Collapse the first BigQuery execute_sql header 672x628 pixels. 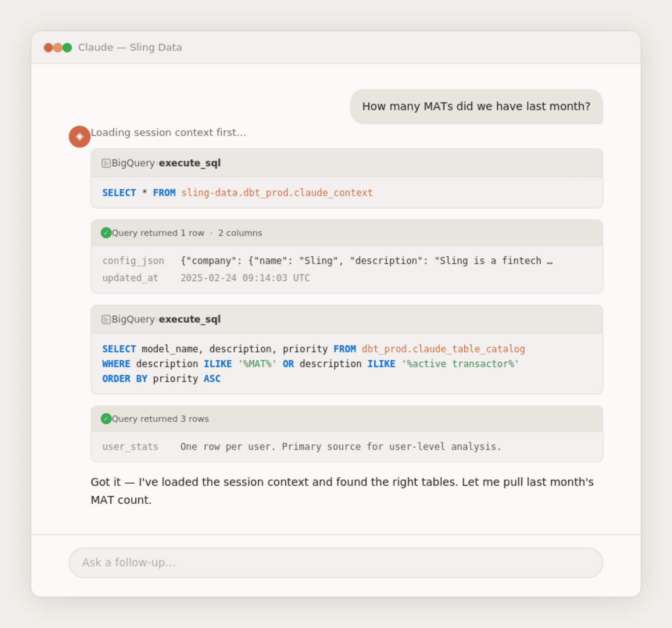(x=346, y=163)
